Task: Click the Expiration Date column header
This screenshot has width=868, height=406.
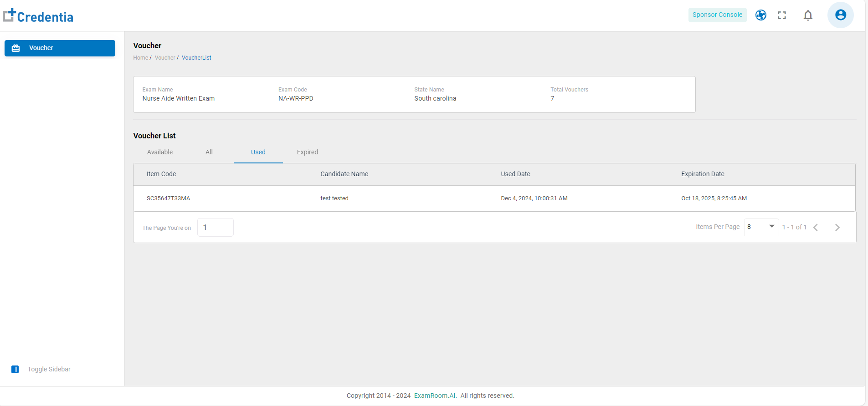Action: click(x=703, y=174)
